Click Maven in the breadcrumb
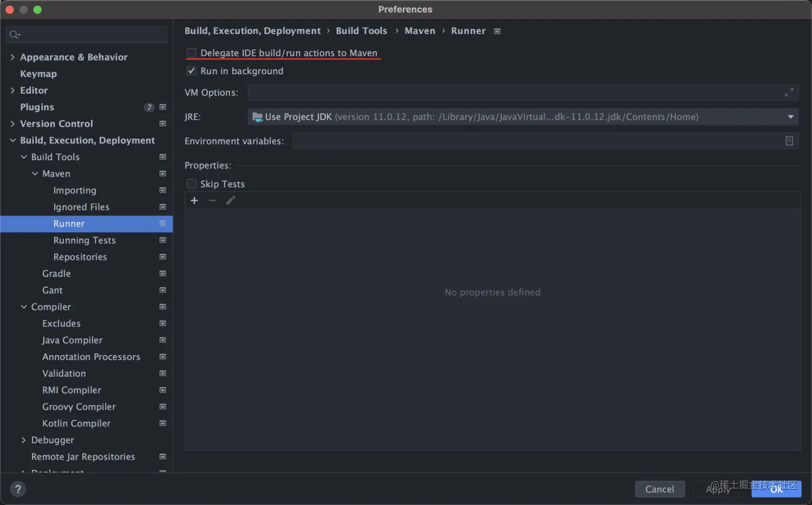Image resolution: width=812 pixels, height=505 pixels. (x=420, y=31)
